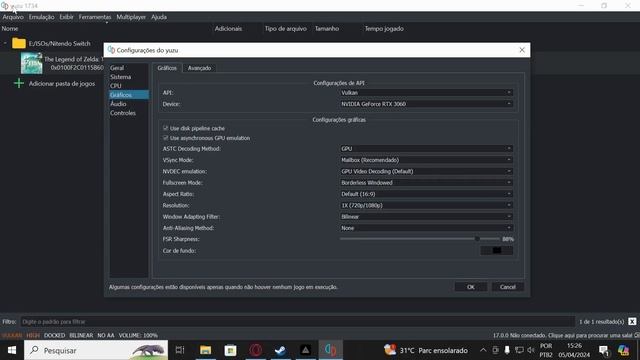
Task: Select The Legend of Zelda game thumbnail
Action: coord(31,63)
